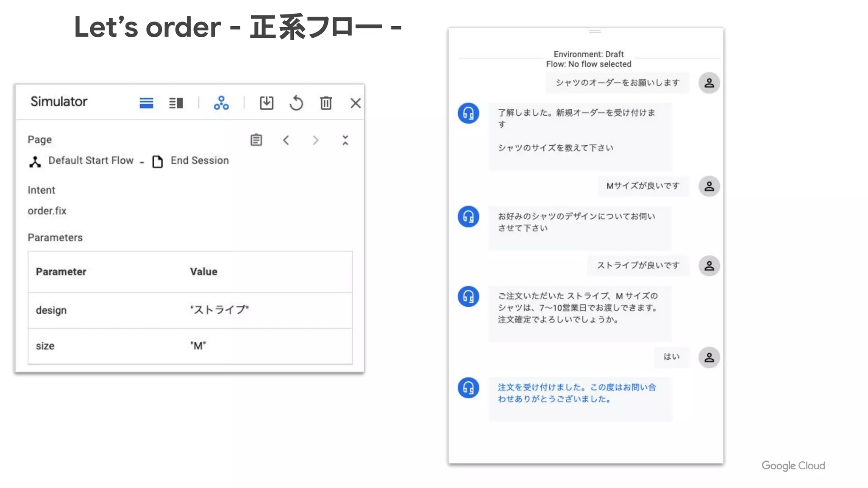Go to the previous turn with the left chevron

[286, 140]
